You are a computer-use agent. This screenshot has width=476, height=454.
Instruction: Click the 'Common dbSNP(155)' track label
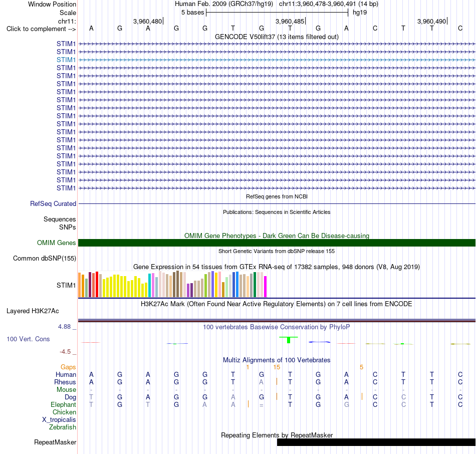pos(44,259)
